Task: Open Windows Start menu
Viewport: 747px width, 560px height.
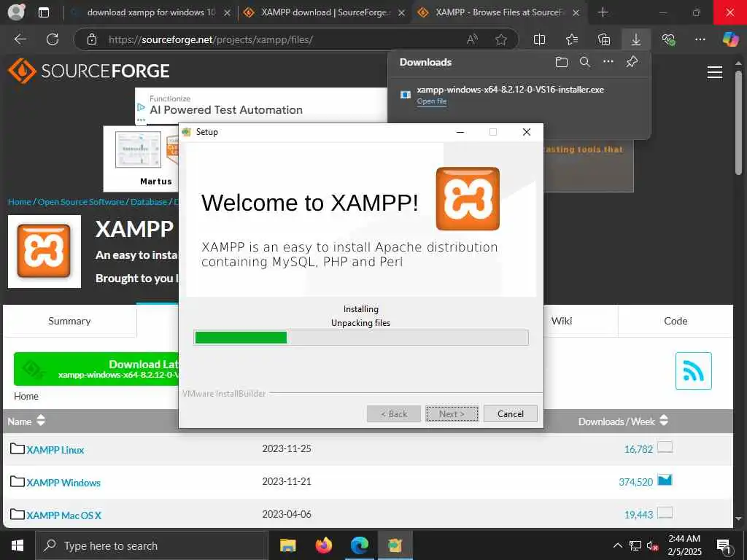Action: coord(18,545)
